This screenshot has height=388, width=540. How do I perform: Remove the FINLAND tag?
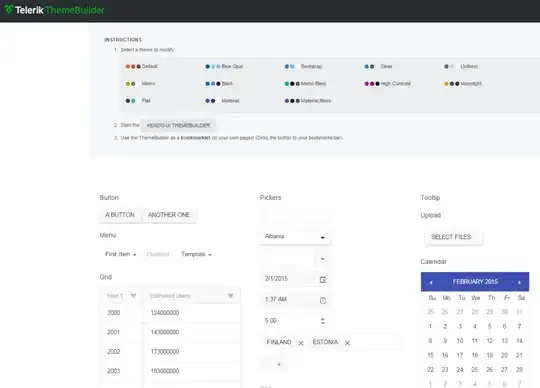[301, 343]
